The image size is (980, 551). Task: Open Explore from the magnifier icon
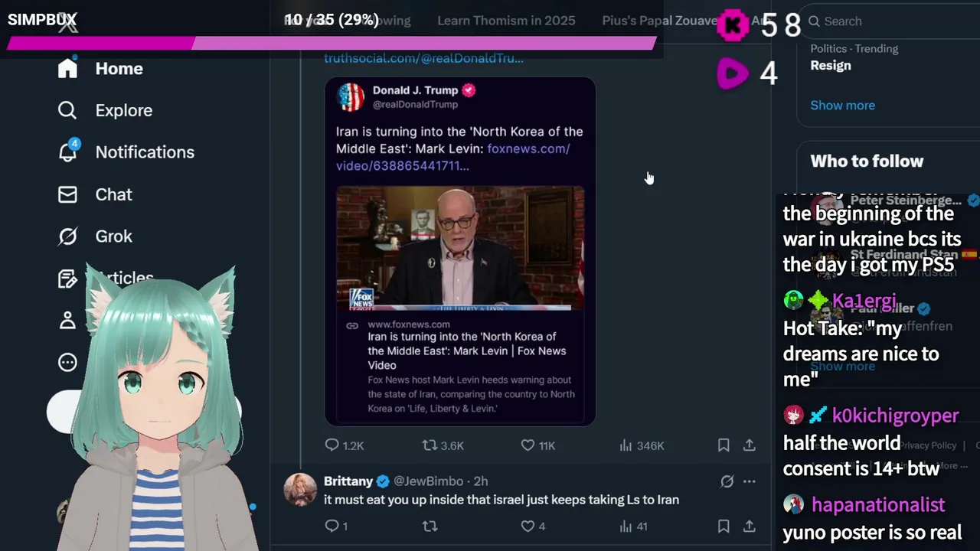click(x=67, y=110)
